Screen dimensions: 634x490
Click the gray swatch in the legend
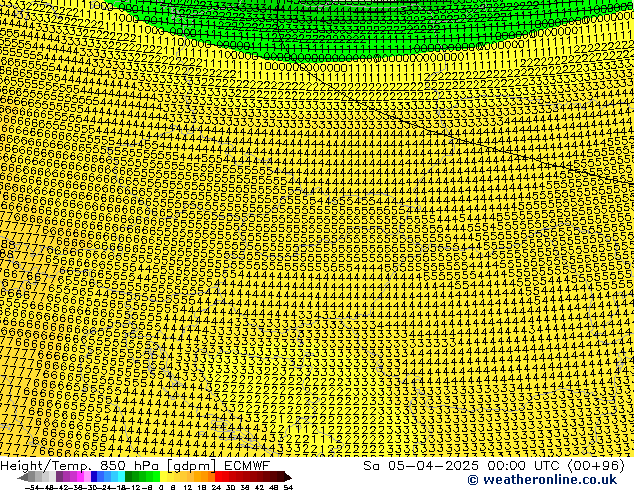pyautogui.click(x=31, y=477)
